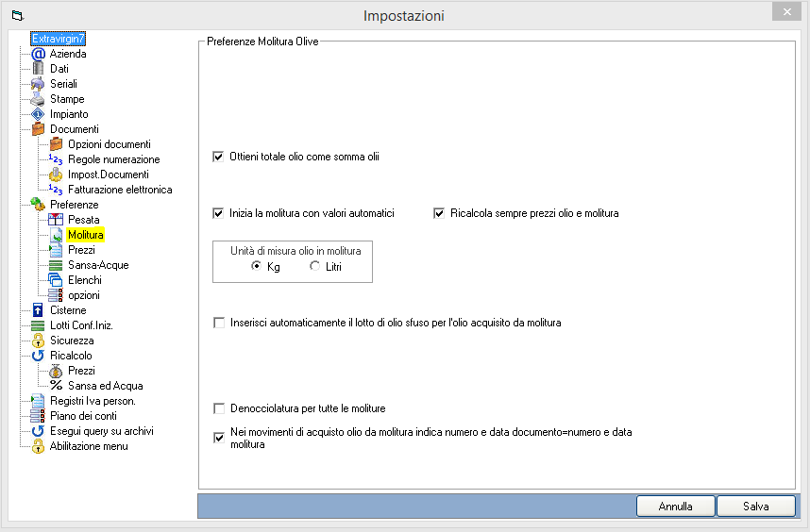The height and width of the screenshot is (532, 810).
Task: Click the Preferenze icon
Action: point(38,205)
